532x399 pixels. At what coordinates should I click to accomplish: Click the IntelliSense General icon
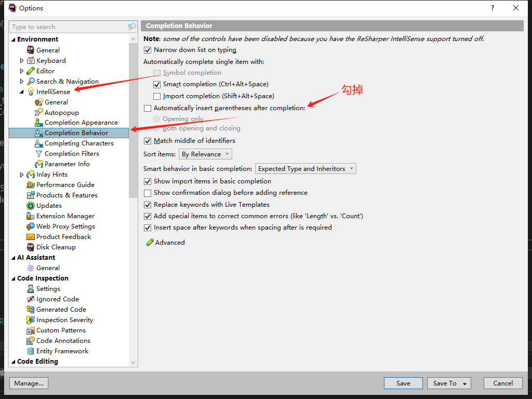[38, 102]
